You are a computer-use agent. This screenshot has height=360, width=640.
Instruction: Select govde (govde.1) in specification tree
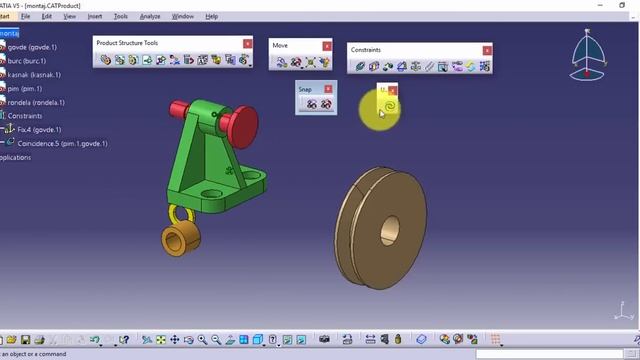click(x=32, y=47)
